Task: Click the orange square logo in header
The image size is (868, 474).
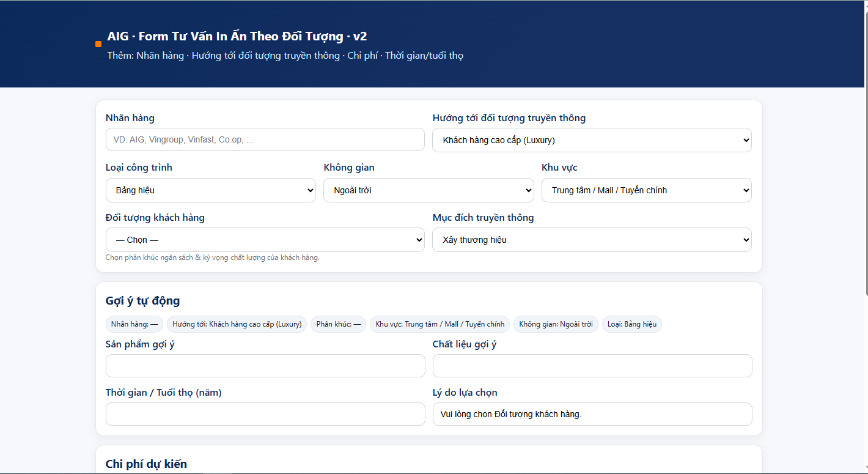Action: [98, 44]
